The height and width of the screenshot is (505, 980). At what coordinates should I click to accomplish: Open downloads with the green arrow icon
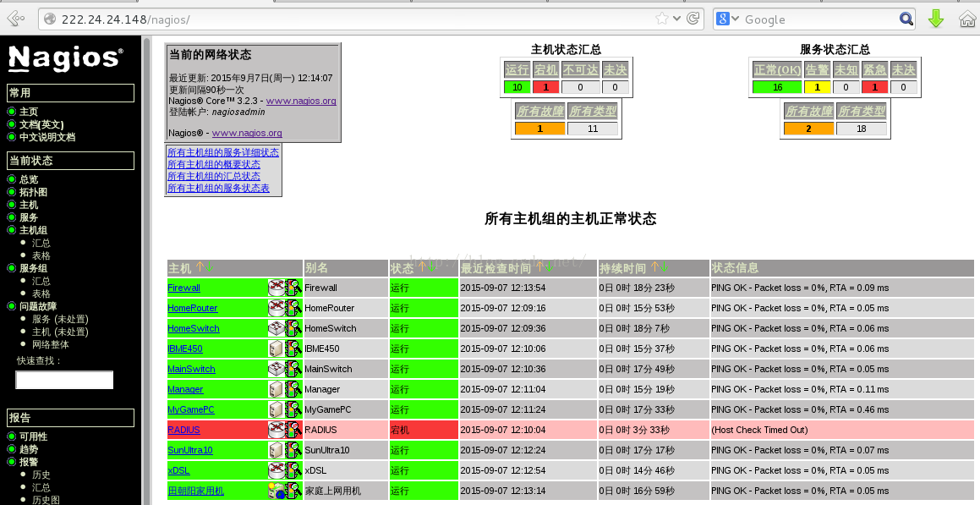coord(936,19)
